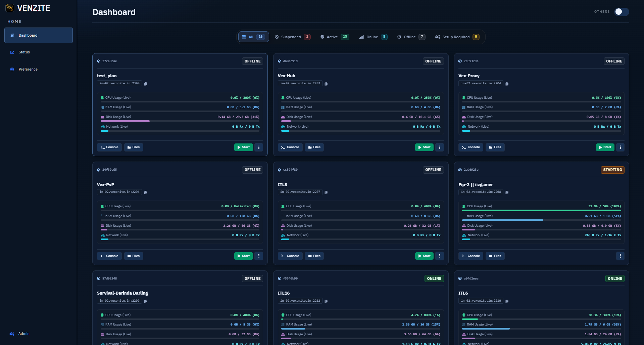Open more options for test_plan
Screen dimensions: 644x345
click(259, 147)
